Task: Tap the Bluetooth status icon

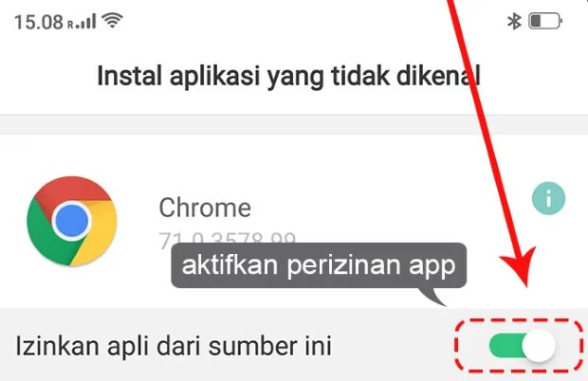Action: coord(514,21)
